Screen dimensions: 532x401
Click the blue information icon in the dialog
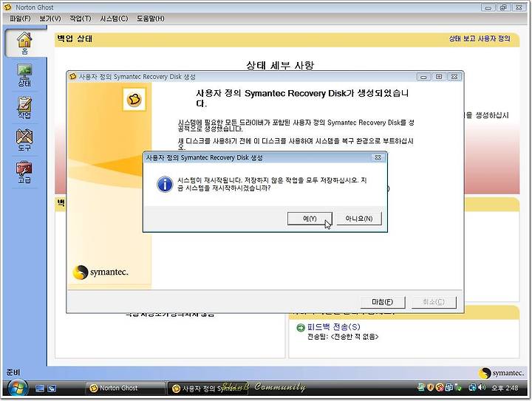(165, 184)
